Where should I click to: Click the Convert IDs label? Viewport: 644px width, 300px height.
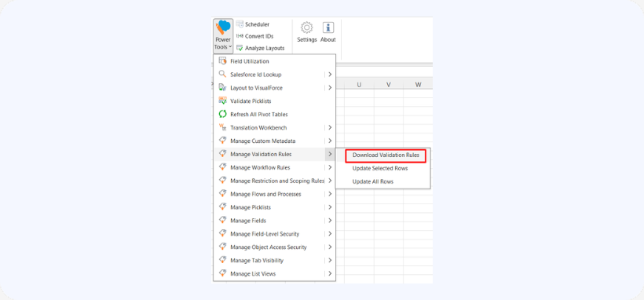tap(259, 36)
